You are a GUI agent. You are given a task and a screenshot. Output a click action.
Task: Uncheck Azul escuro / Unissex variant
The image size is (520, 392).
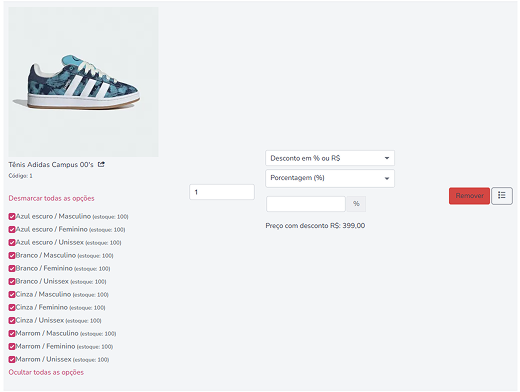click(x=12, y=243)
